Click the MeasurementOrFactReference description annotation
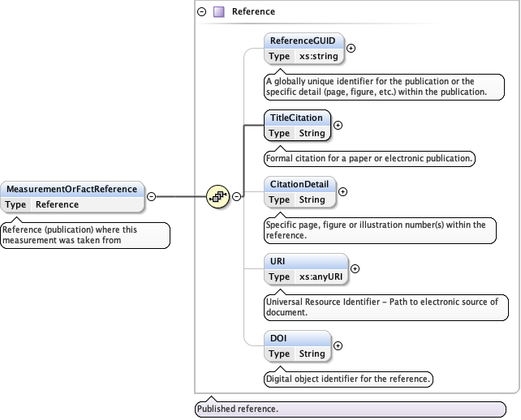This screenshot has width=521, height=420. coord(85,235)
